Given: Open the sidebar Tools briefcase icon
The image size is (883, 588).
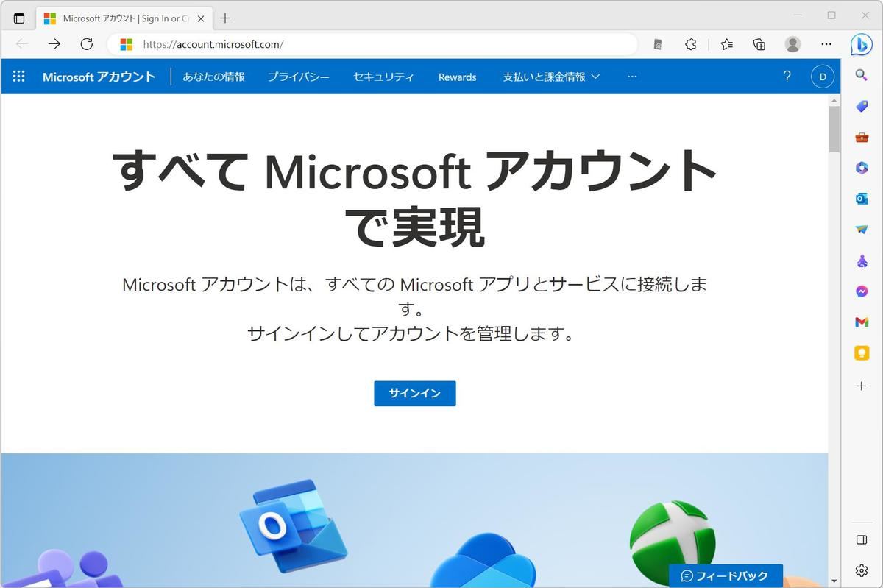Looking at the screenshot, I should (x=862, y=137).
